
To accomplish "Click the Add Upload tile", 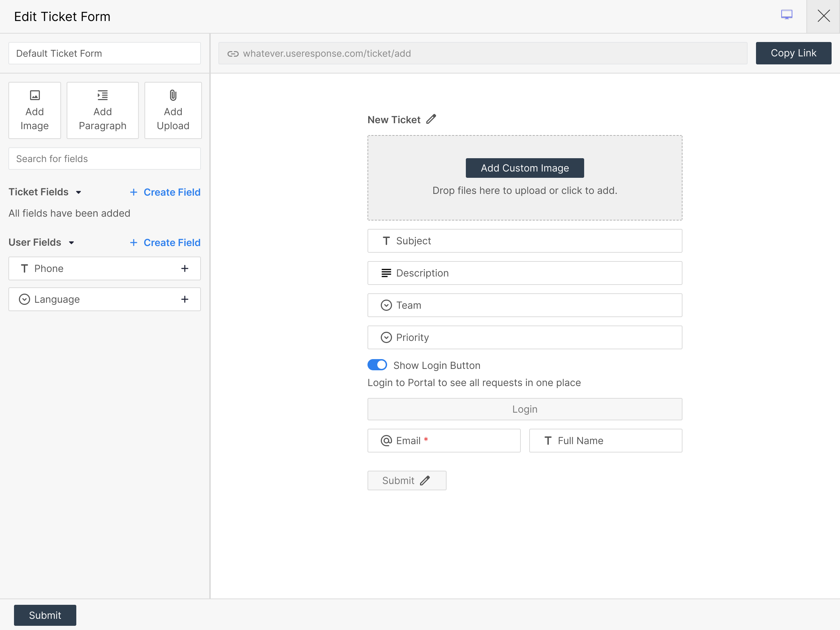I will (173, 111).
